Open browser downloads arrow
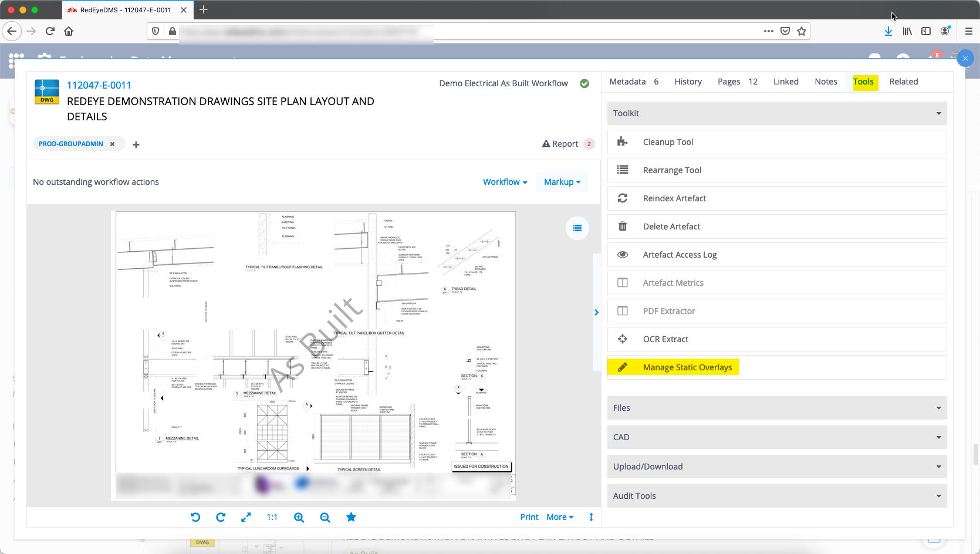Viewport: 980px width, 554px height. (888, 31)
